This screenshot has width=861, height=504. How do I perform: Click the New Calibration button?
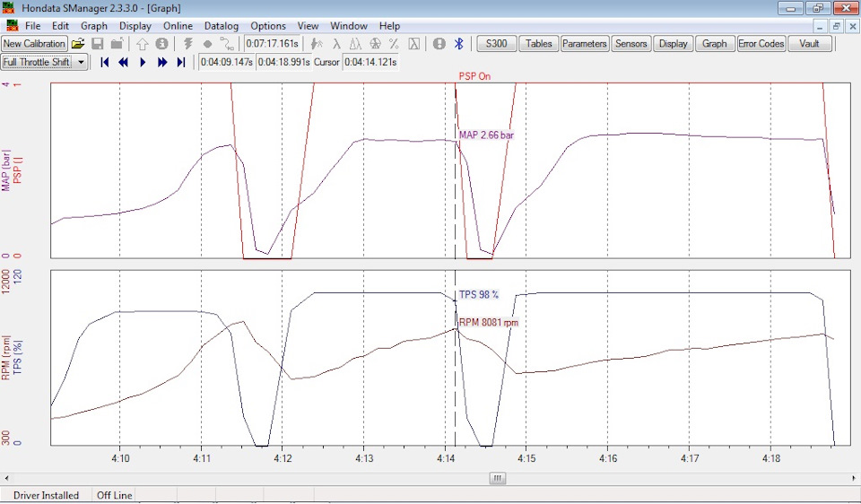click(x=34, y=43)
